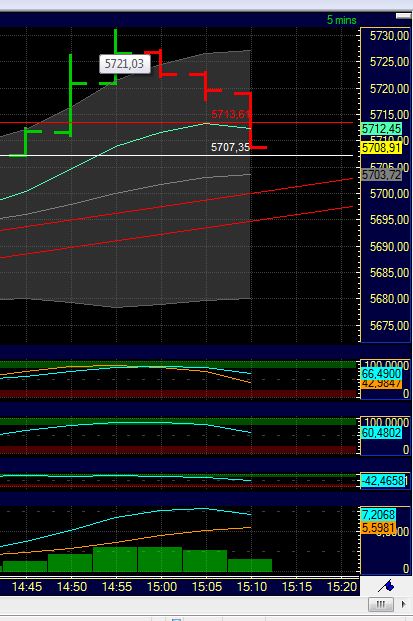The width and height of the screenshot is (413, 621).
Task: Click the cyan 7,2068 indicator value
Action: (x=379, y=514)
